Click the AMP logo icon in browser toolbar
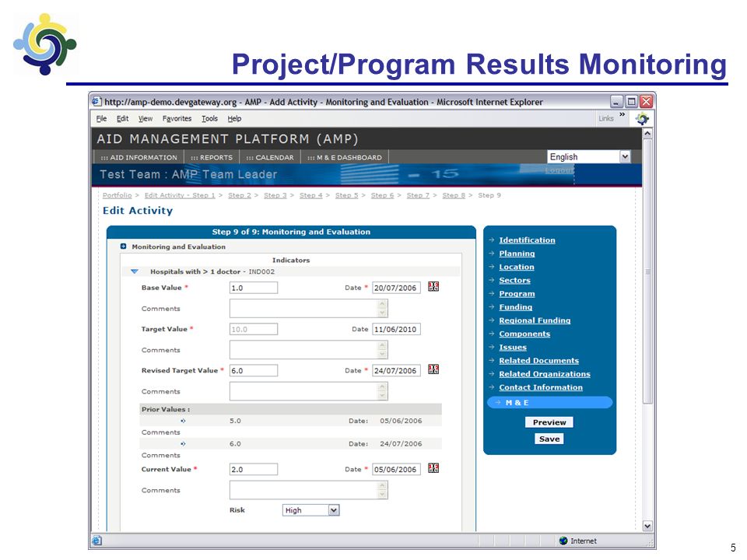The height and width of the screenshot is (560, 747). click(642, 118)
